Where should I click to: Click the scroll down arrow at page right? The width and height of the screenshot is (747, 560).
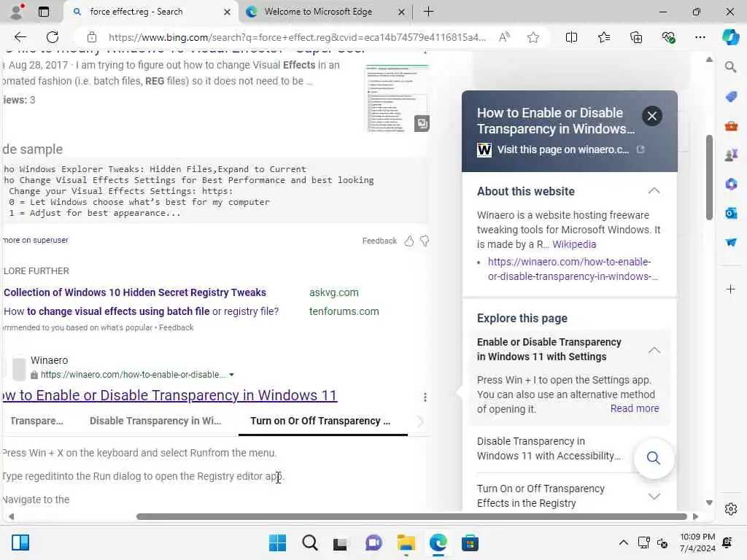click(x=709, y=503)
